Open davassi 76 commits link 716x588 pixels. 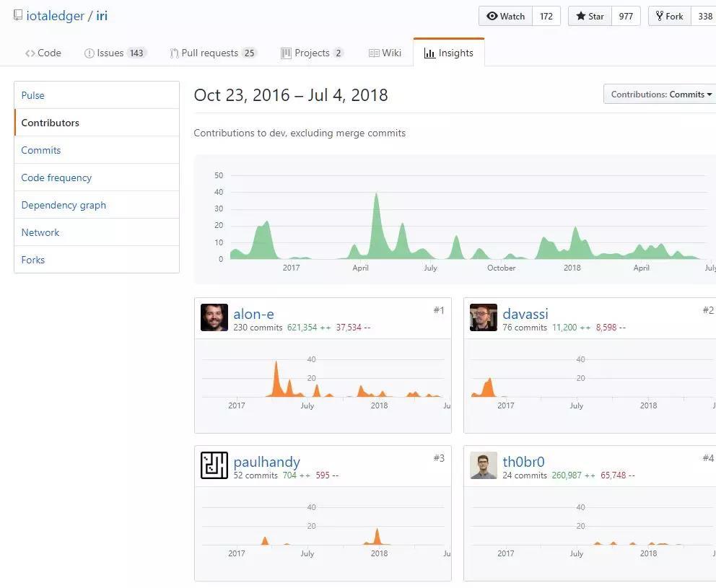(525, 328)
